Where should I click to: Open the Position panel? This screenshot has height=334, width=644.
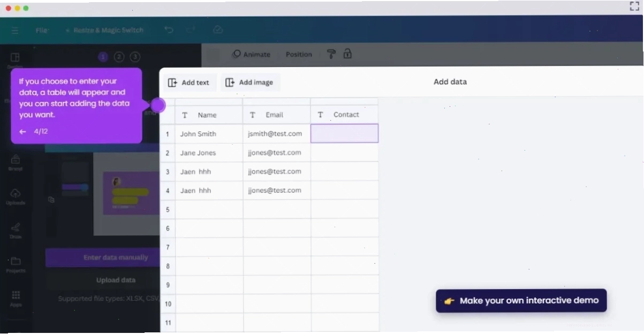click(x=299, y=54)
